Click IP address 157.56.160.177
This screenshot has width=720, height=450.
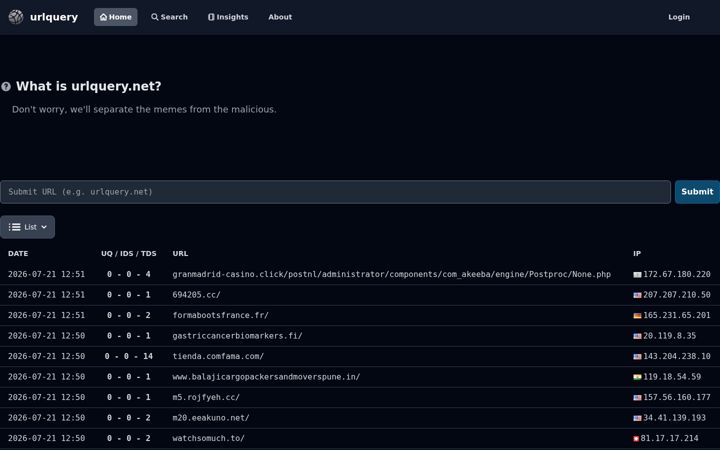[677, 397]
